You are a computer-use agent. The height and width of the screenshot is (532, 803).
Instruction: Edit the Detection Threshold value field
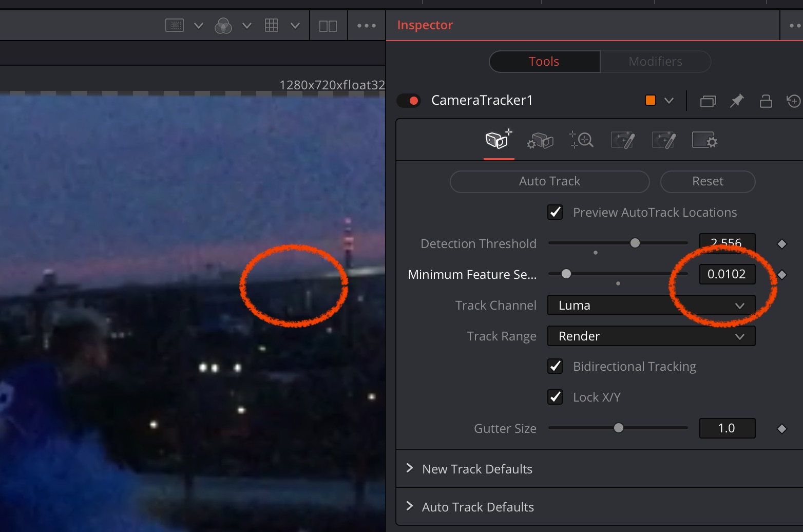click(x=727, y=243)
